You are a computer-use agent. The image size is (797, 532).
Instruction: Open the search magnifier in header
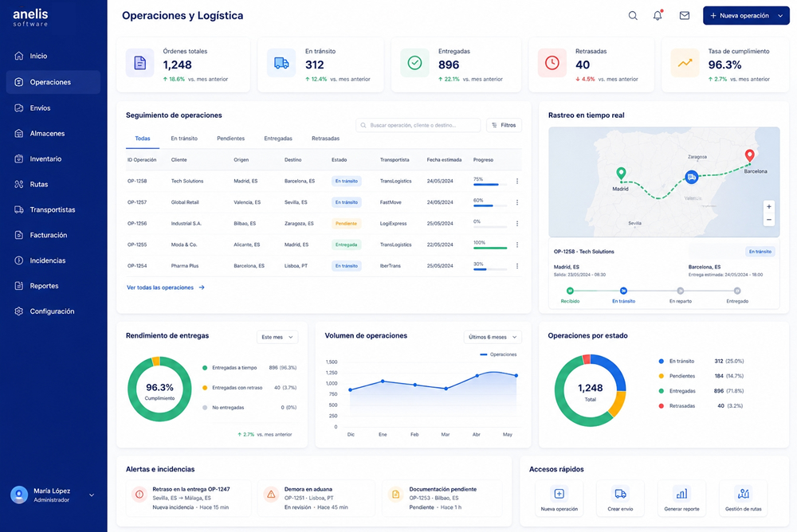tap(633, 16)
